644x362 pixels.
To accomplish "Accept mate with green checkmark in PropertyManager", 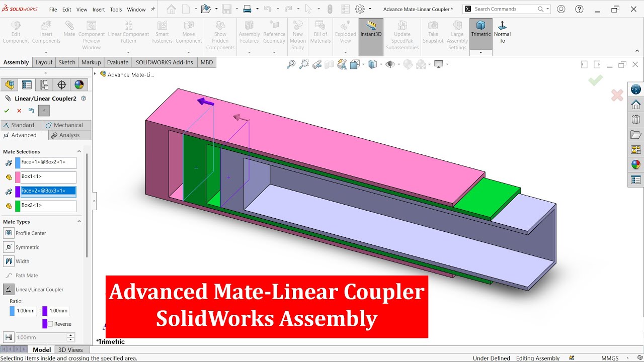I will pos(7,111).
